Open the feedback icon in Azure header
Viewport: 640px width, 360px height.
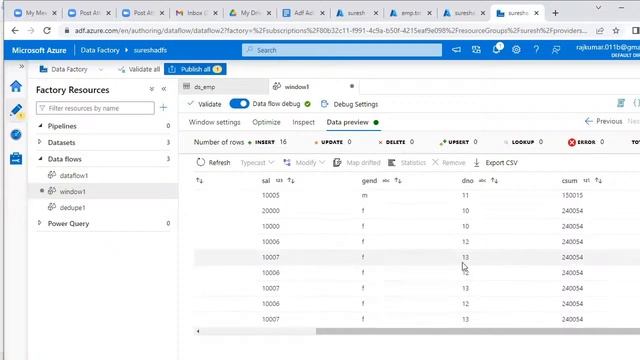tap(556, 50)
